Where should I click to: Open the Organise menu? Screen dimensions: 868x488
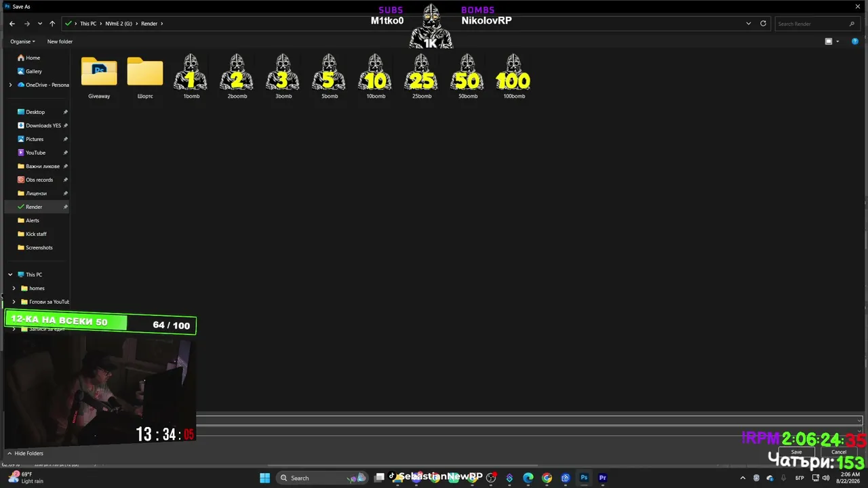click(22, 41)
